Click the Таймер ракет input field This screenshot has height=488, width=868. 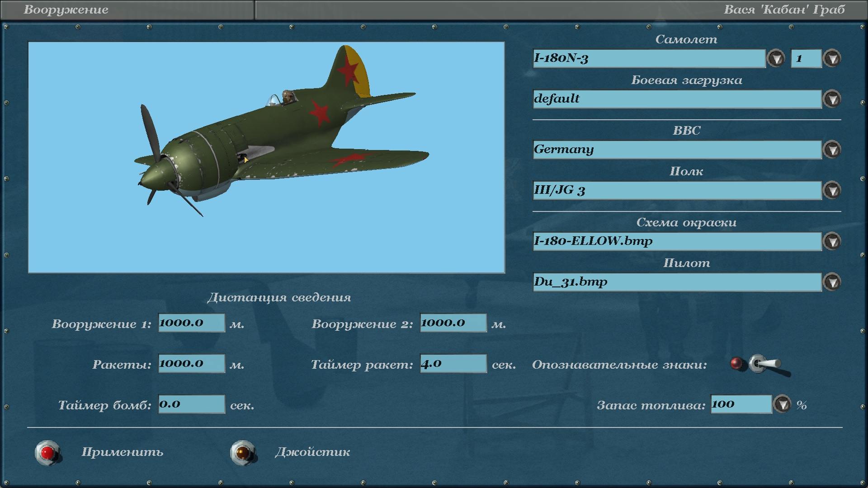[x=453, y=364]
